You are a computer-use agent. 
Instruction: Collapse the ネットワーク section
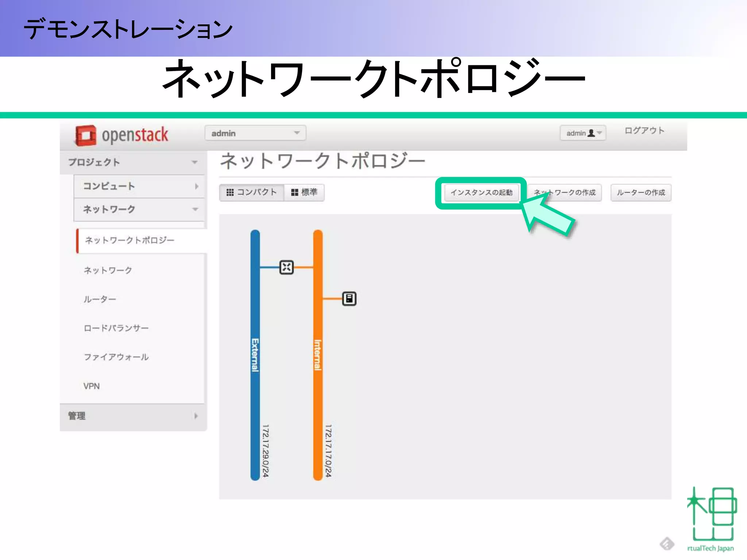coord(139,209)
